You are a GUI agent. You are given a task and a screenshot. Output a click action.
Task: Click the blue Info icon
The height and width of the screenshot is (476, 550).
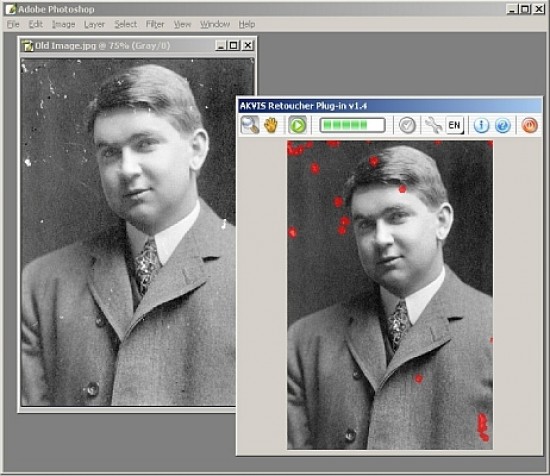click(481, 125)
